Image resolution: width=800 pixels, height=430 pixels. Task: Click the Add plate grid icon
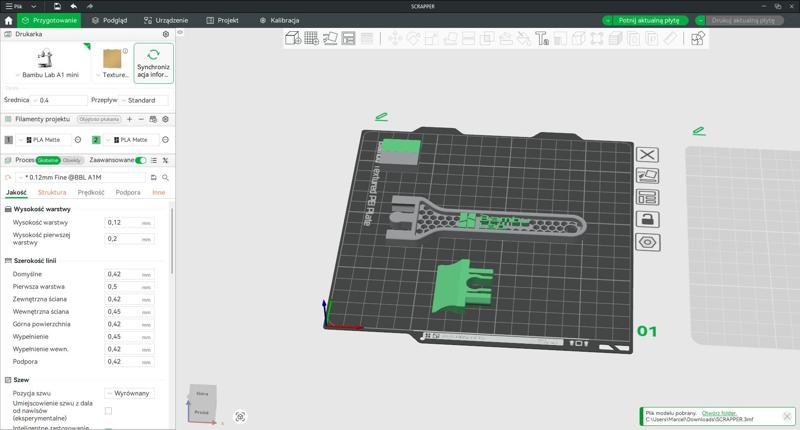pos(311,38)
